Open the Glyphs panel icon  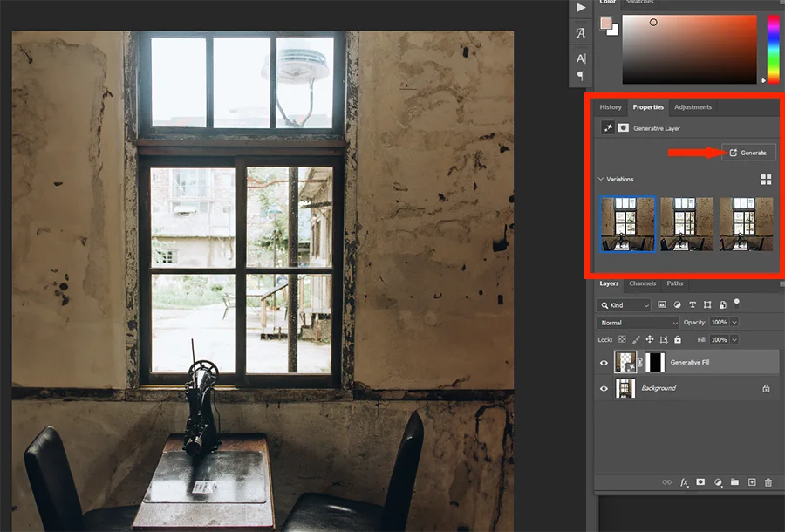point(581,33)
